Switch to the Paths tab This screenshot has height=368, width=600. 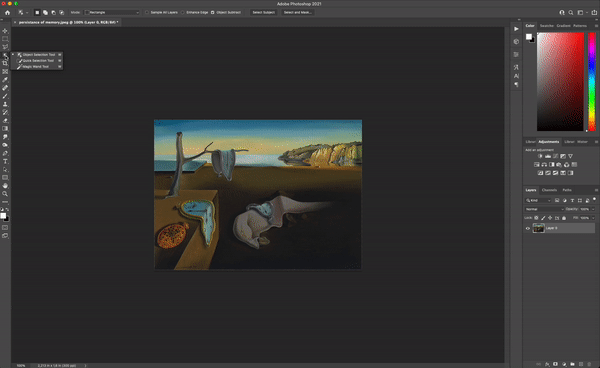pyautogui.click(x=567, y=190)
